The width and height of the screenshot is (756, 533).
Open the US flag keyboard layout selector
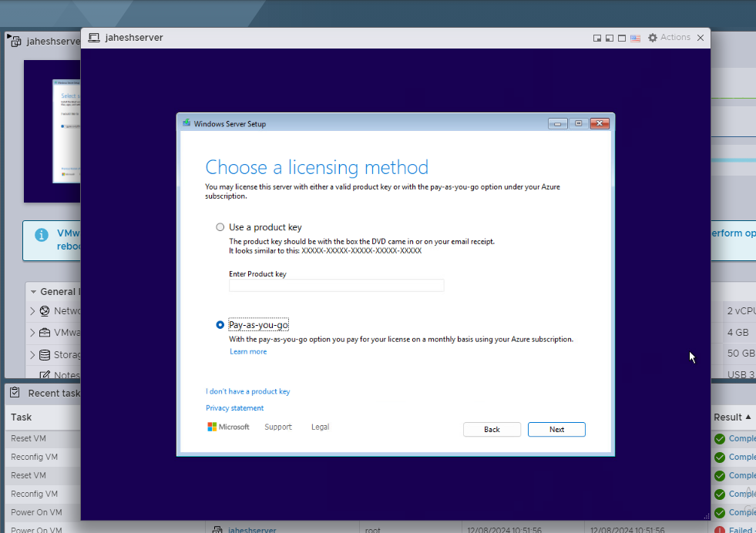click(636, 38)
